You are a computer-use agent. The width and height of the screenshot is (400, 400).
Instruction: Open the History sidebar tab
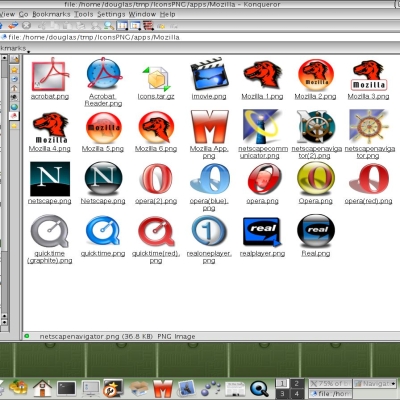14,79
